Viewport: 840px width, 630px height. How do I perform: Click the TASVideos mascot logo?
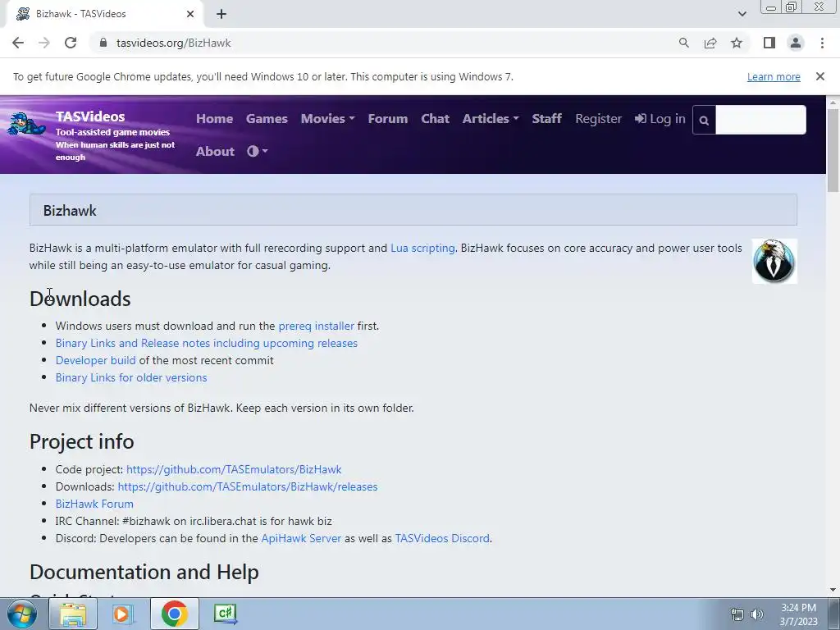point(26,125)
